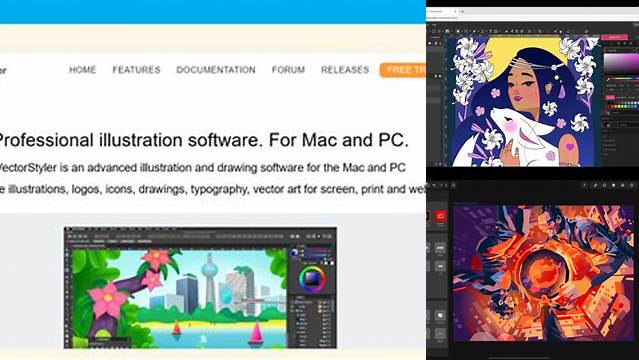Click the red cloud icon in left panel
Viewport: 639px width, 360px height.
click(440, 216)
